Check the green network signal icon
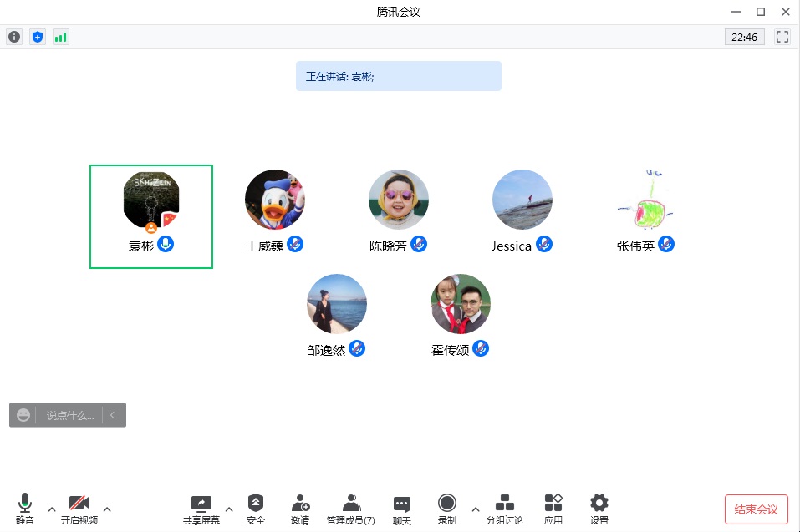 click(61, 37)
